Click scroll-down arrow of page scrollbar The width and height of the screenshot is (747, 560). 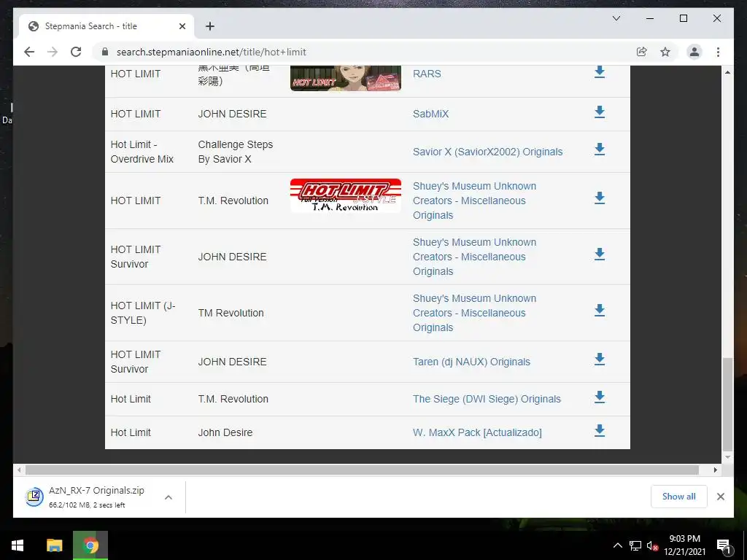tap(727, 457)
